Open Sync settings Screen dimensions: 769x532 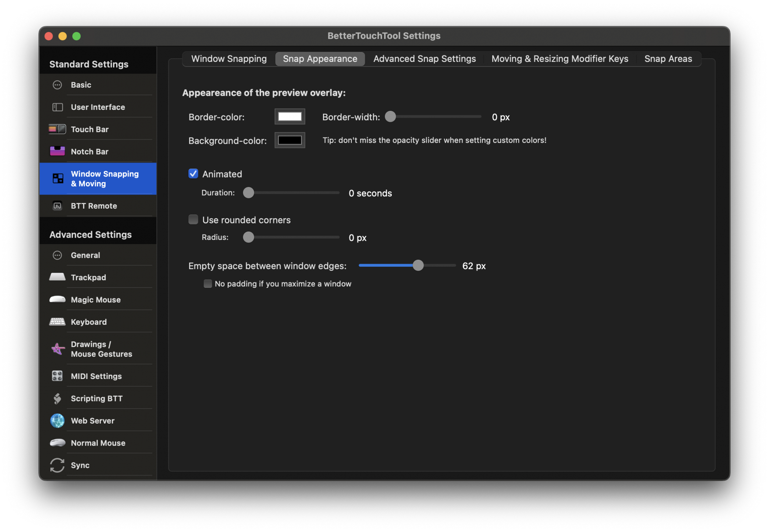tap(98, 465)
